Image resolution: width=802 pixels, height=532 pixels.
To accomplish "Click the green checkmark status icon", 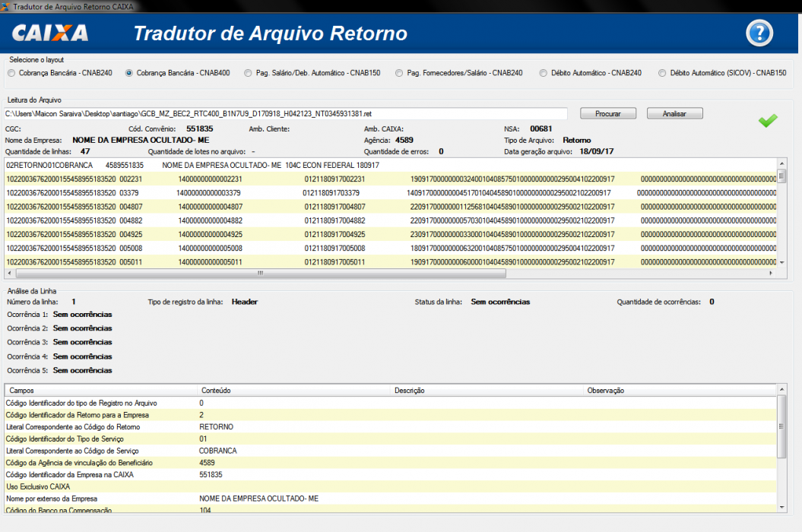I will click(x=768, y=120).
